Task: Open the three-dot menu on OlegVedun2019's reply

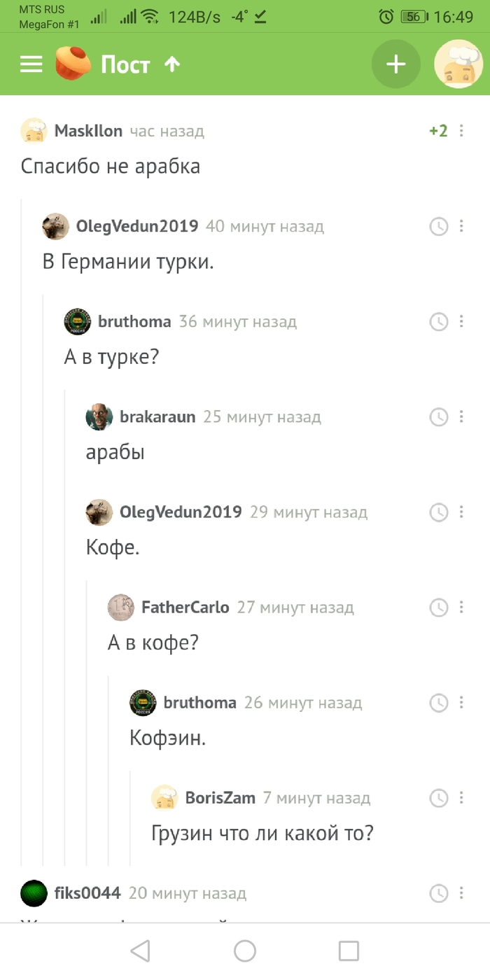Action: [461, 226]
